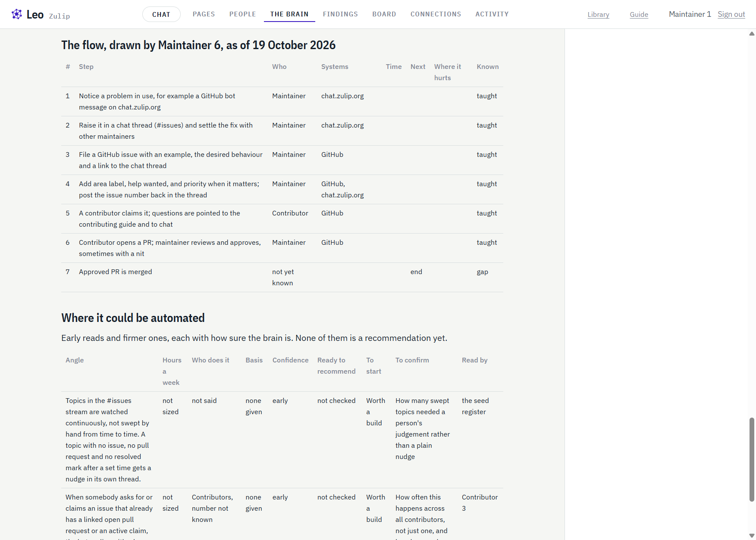Click the 'the seed register' cell

475,406
